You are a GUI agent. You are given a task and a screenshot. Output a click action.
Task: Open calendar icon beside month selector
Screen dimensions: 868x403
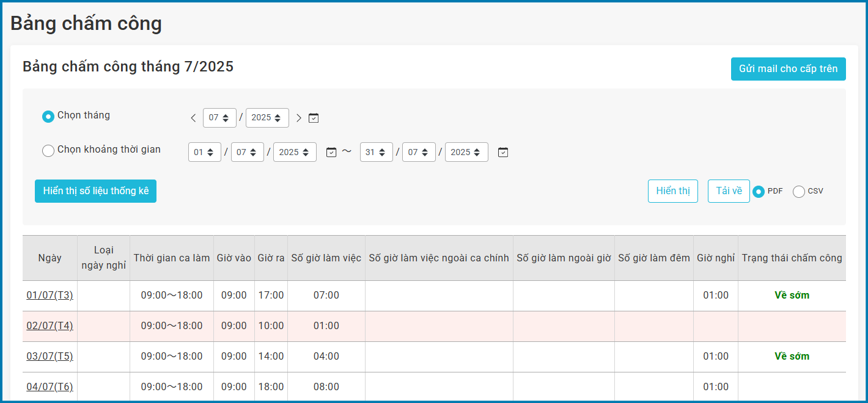pos(314,118)
